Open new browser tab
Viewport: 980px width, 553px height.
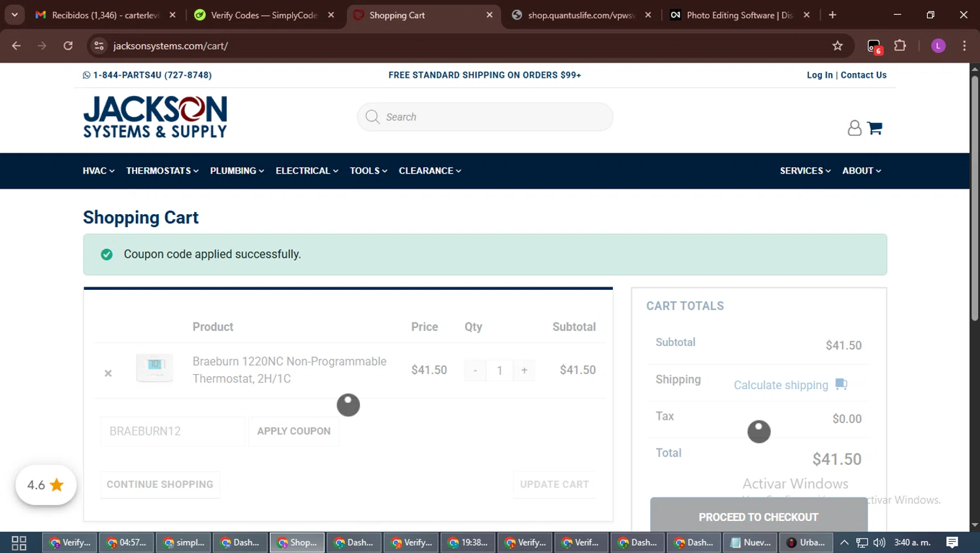click(832, 15)
